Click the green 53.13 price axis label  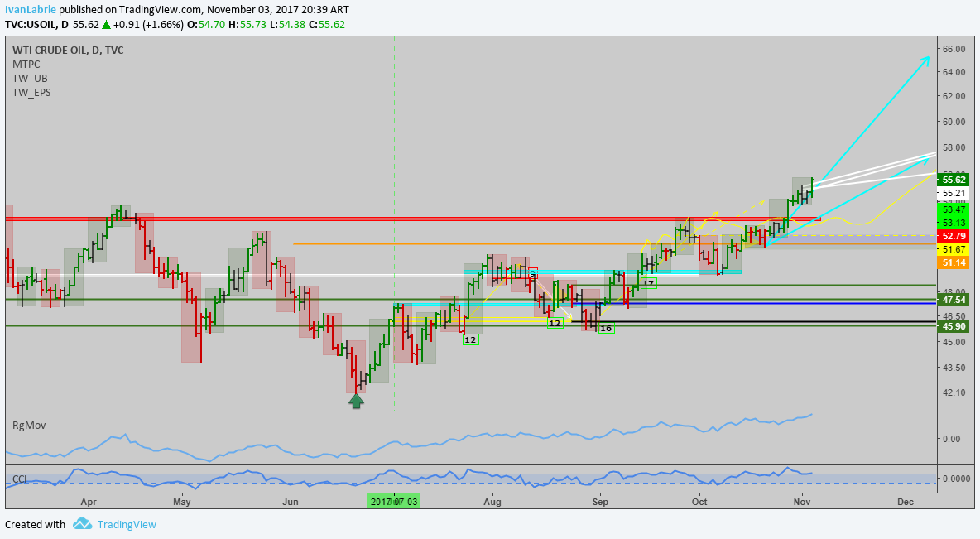pyautogui.click(x=954, y=223)
